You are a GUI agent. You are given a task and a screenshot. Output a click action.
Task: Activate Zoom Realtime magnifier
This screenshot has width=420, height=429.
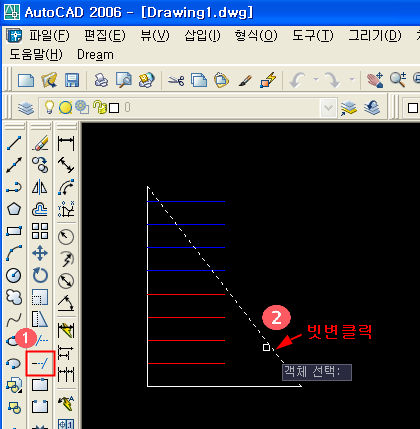(398, 80)
